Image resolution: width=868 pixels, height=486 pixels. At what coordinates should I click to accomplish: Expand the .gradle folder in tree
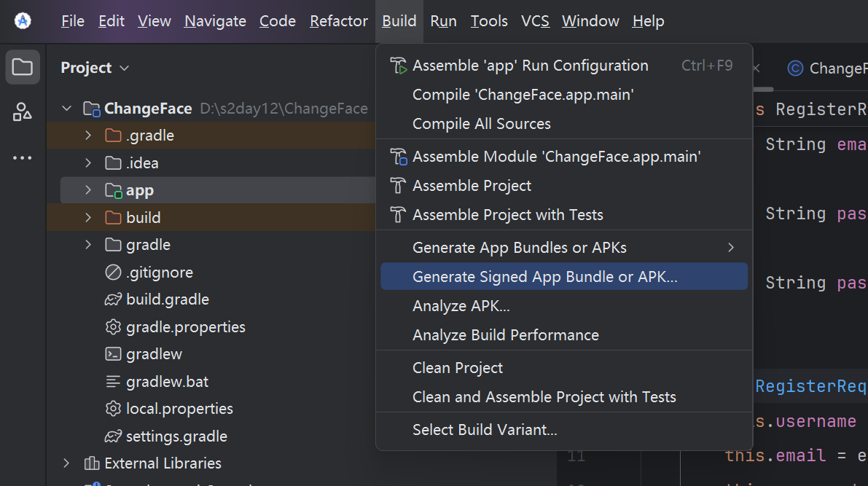[88, 136]
